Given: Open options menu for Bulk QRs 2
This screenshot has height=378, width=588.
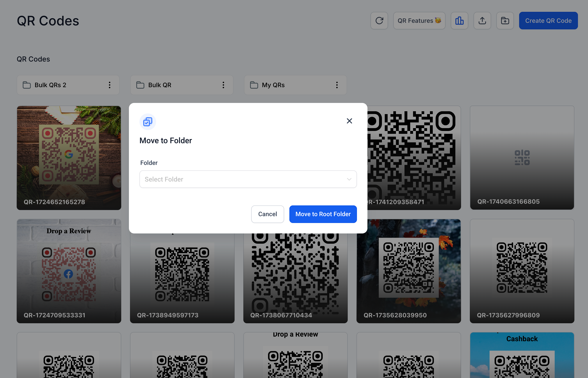Looking at the screenshot, I should click(110, 85).
